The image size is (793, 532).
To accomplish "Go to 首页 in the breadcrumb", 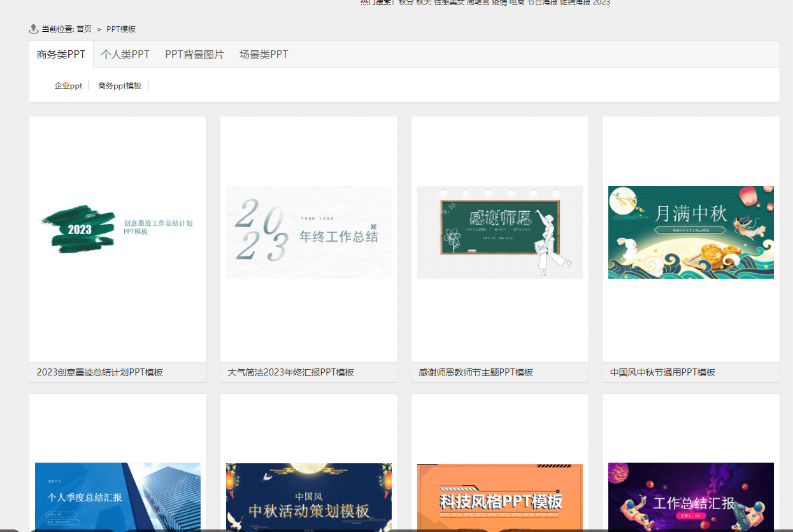I will [x=84, y=29].
